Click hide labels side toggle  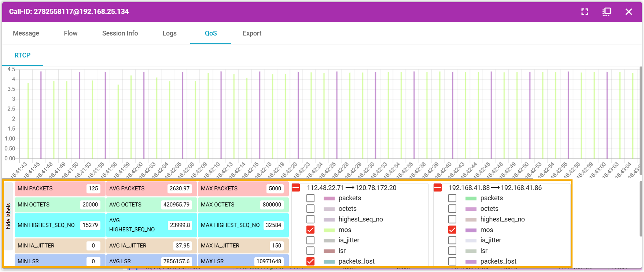coord(8,216)
